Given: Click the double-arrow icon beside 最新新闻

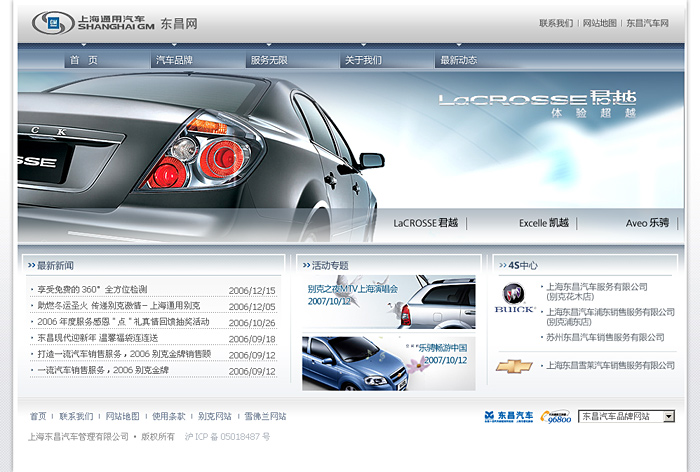Looking at the screenshot, I should coord(31,265).
